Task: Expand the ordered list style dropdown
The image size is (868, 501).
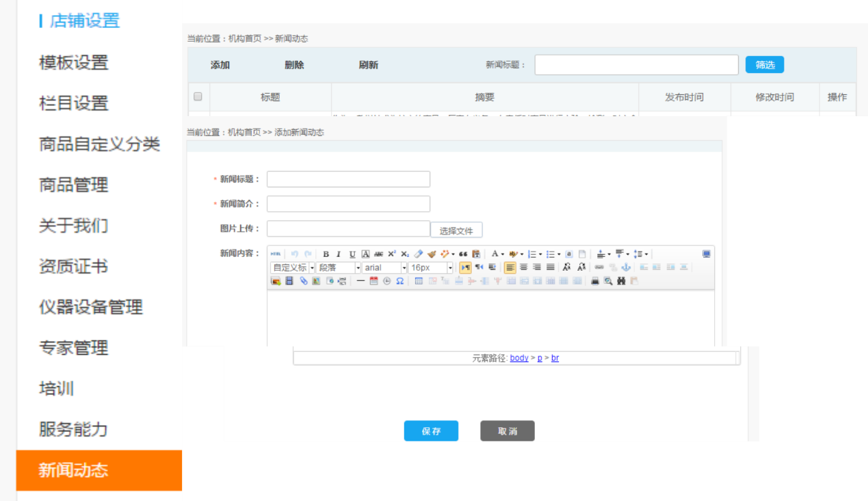Action: coord(540,254)
